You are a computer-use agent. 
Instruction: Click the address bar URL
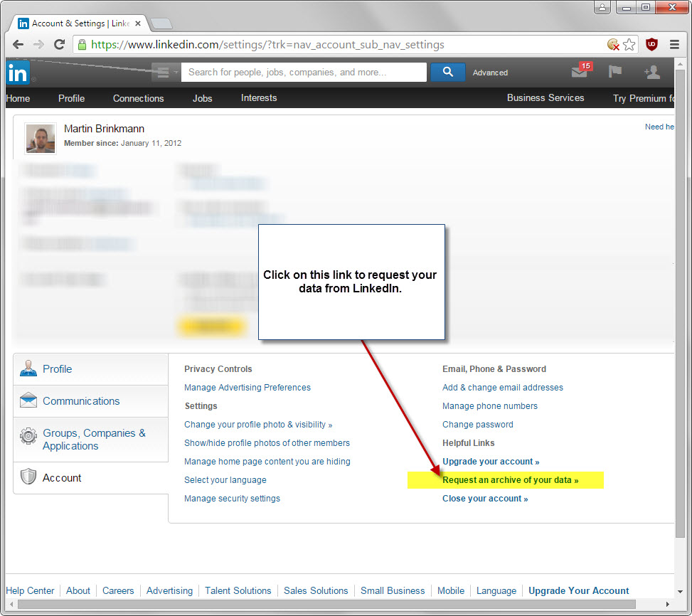point(267,45)
